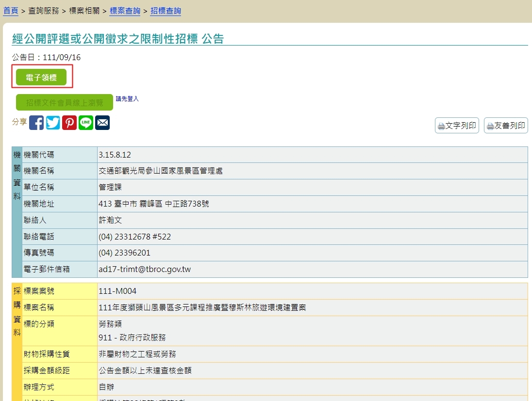The height and width of the screenshot is (401, 532).
Task: Share the announcement via Twitter icon
Action: (53, 123)
